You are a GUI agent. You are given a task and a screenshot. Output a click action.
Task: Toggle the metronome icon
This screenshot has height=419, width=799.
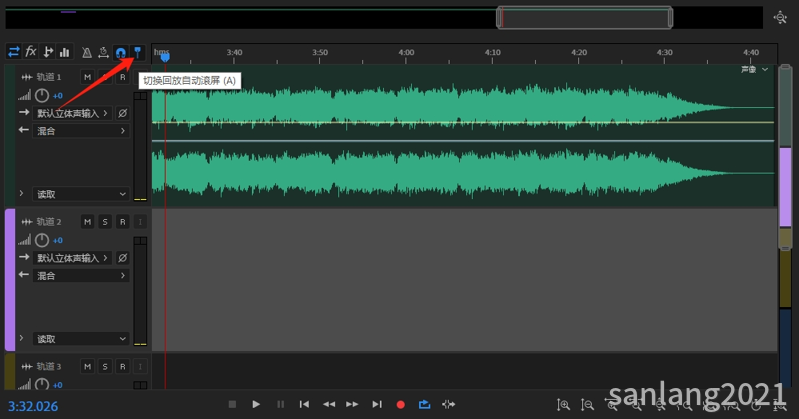[x=87, y=52]
